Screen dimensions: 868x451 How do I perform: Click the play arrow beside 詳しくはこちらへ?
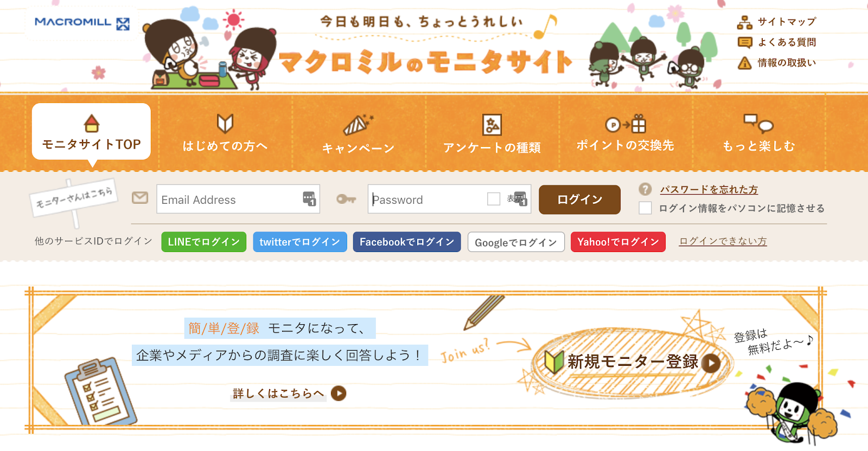(x=339, y=393)
